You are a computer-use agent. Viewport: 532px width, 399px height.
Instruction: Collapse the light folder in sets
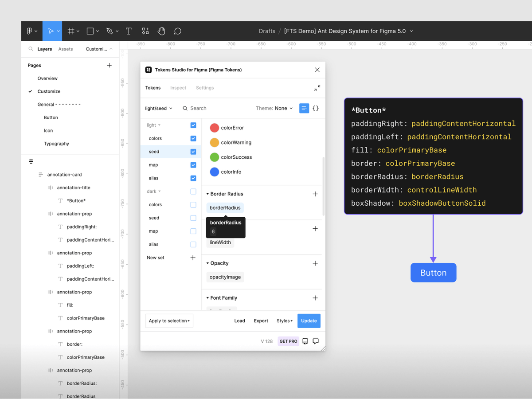[159, 125]
